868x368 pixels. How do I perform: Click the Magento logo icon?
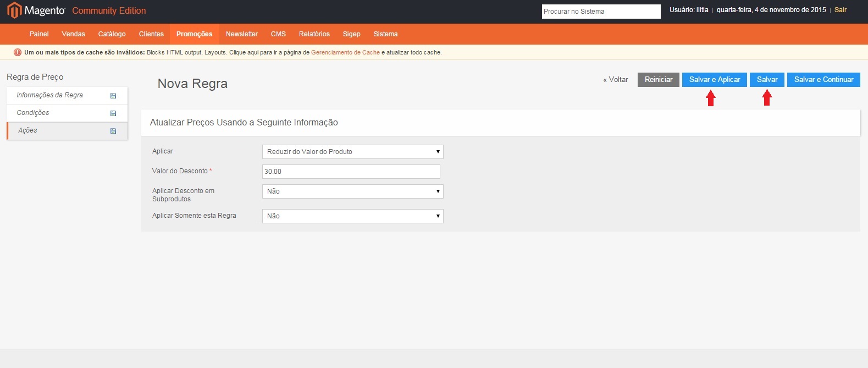(x=14, y=10)
